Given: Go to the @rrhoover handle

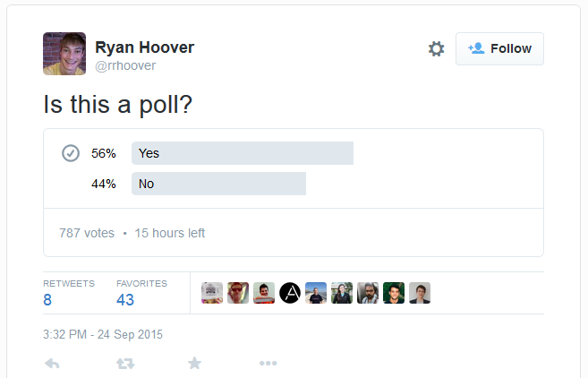Looking at the screenshot, I should (125, 65).
